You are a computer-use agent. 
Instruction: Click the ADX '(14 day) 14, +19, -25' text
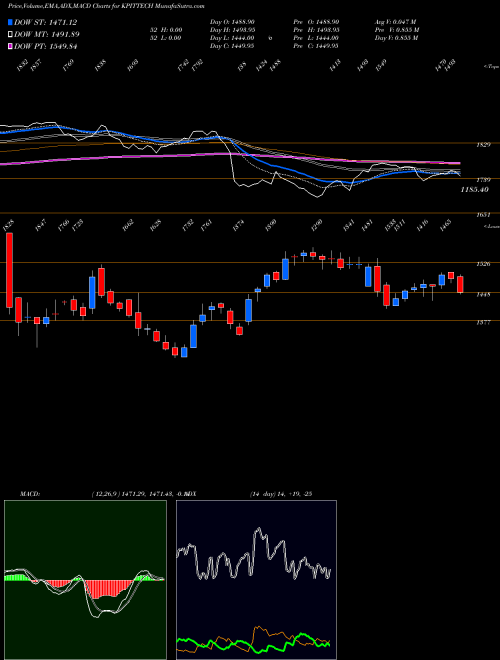[281, 494]
